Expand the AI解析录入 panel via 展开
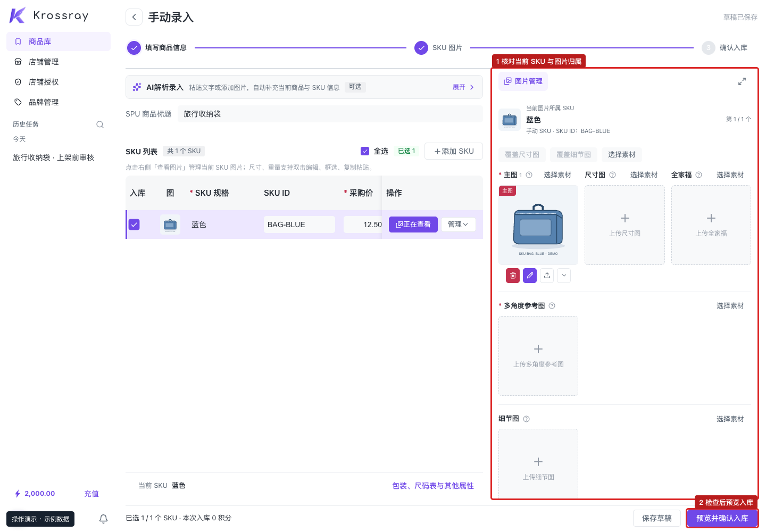The height and width of the screenshot is (532, 766). 463,87
